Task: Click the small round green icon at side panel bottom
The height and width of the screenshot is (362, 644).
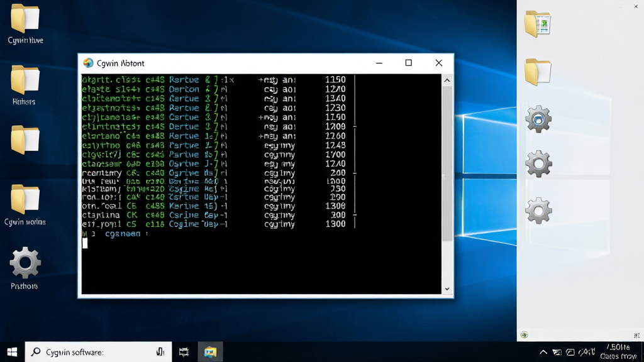Action: (x=524, y=335)
